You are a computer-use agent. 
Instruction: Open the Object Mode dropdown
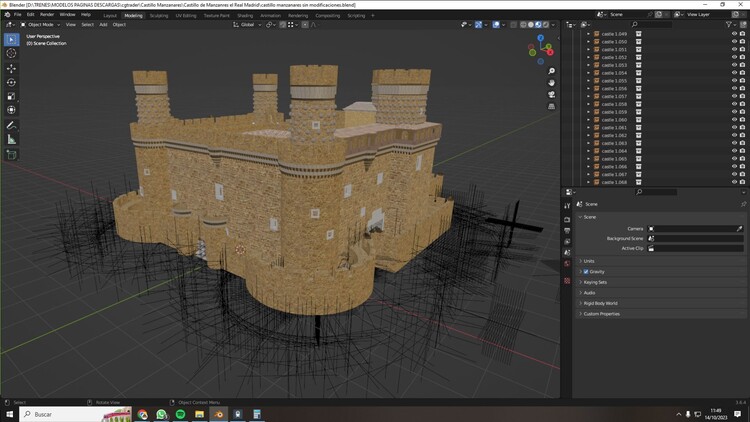41,24
